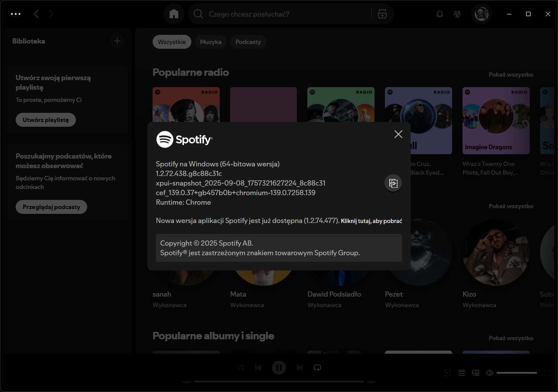
Task: Open artist Dawid Podsiadło
Action: click(x=334, y=294)
